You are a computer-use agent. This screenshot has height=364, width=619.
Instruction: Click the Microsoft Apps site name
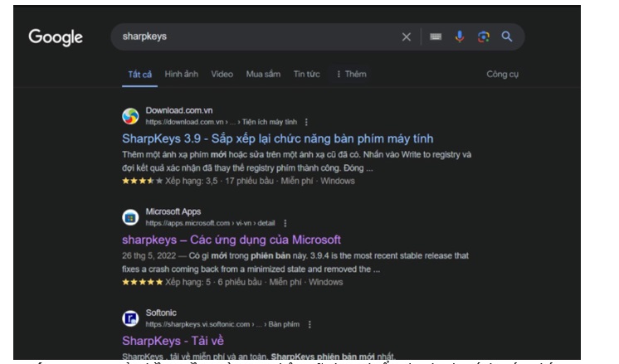[x=173, y=211]
